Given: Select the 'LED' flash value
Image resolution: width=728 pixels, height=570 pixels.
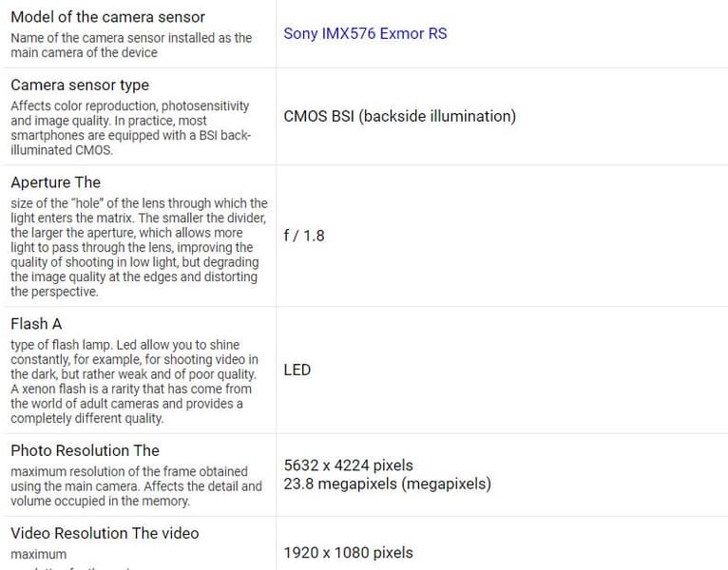Looking at the screenshot, I should (x=297, y=370).
